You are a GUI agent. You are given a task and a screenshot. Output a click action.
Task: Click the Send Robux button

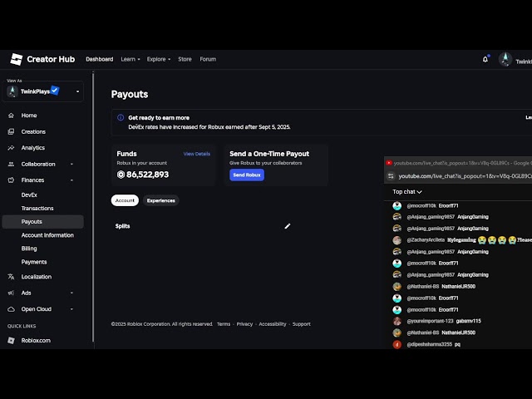click(247, 175)
